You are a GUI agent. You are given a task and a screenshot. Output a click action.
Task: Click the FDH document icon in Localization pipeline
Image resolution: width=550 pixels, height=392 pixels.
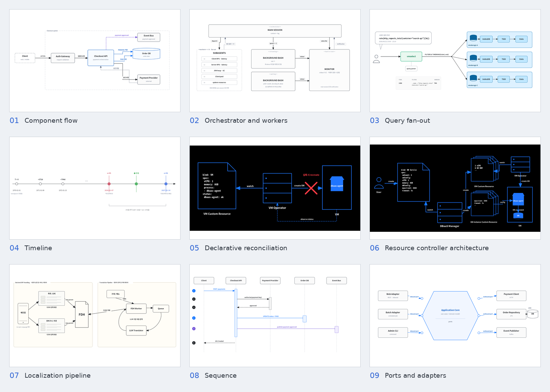82,314
